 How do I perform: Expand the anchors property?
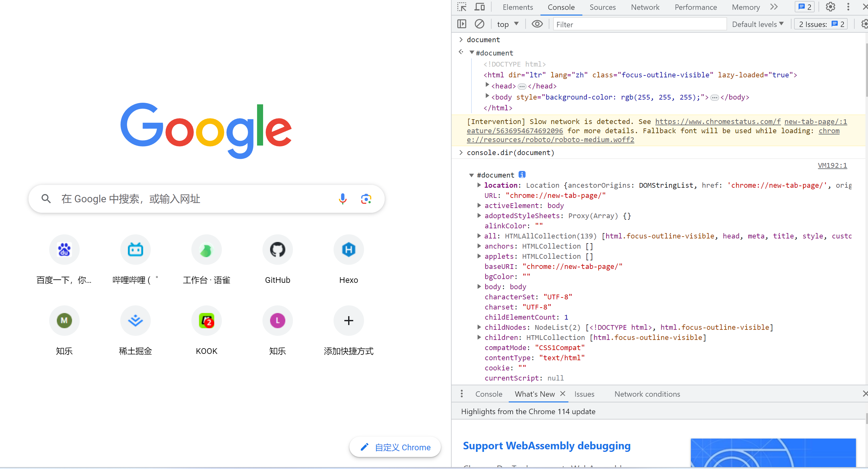click(x=479, y=246)
